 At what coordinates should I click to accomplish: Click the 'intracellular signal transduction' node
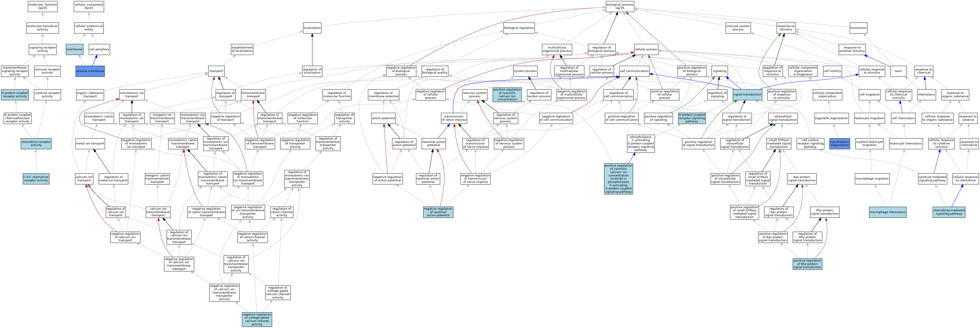point(783,118)
